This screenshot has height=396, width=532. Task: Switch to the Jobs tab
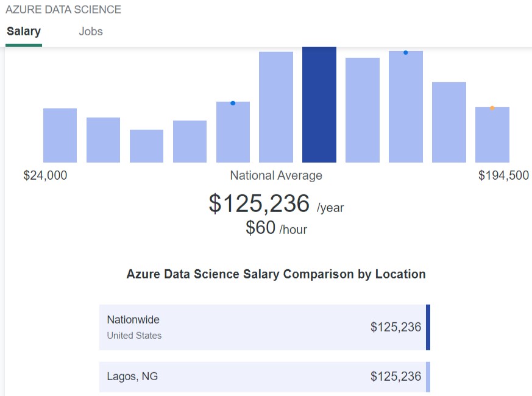click(x=91, y=31)
